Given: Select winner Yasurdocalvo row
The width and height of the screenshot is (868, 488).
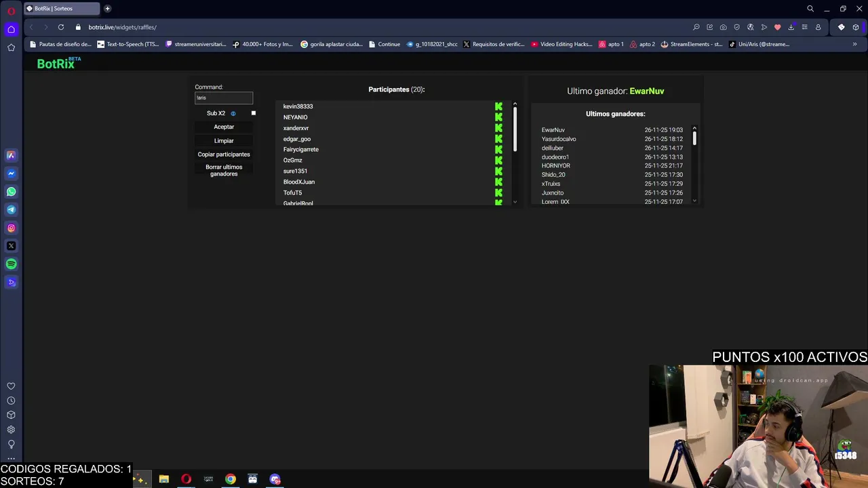Looking at the screenshot, I should click(612, 139).
